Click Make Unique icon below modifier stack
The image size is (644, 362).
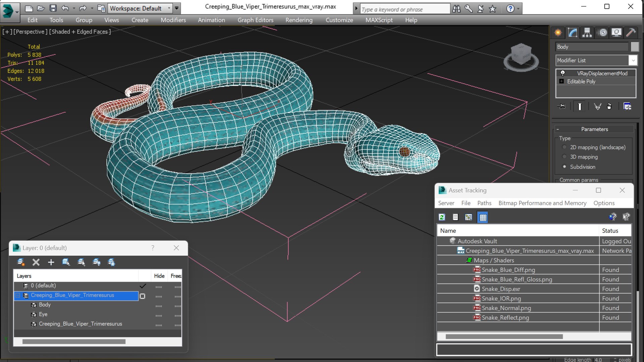[597, 107]
